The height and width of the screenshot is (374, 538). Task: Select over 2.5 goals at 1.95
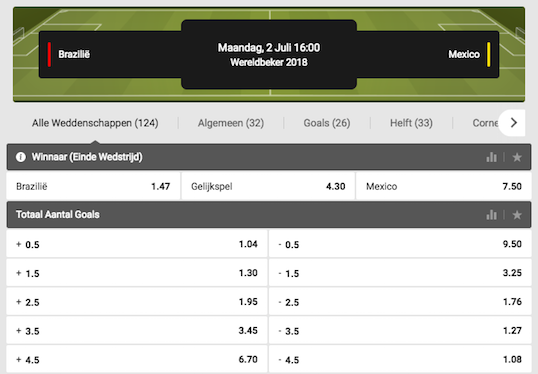pos(137,302)
